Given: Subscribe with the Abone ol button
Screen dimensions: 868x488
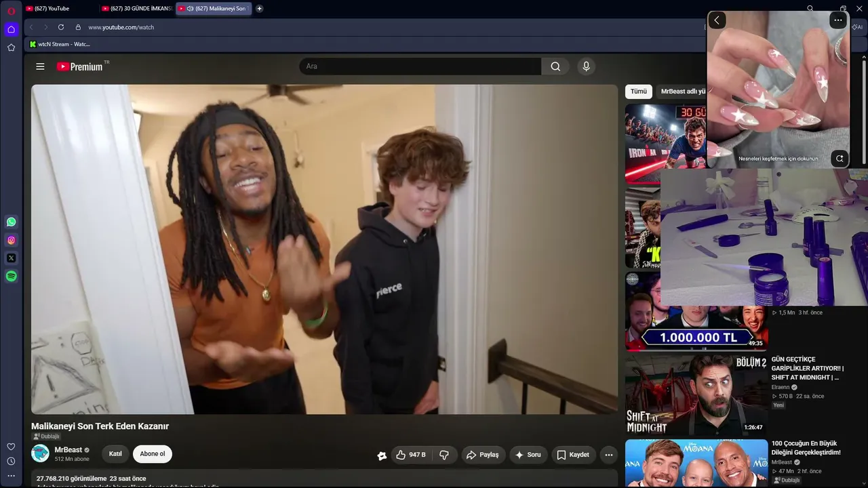Looking at the screenshot, I should (153, 454).
